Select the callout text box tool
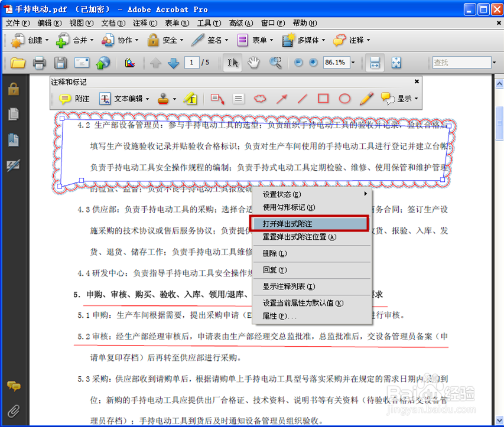This screenshot has height=427, width=504. pyautogui.click(x=216, y=99)
